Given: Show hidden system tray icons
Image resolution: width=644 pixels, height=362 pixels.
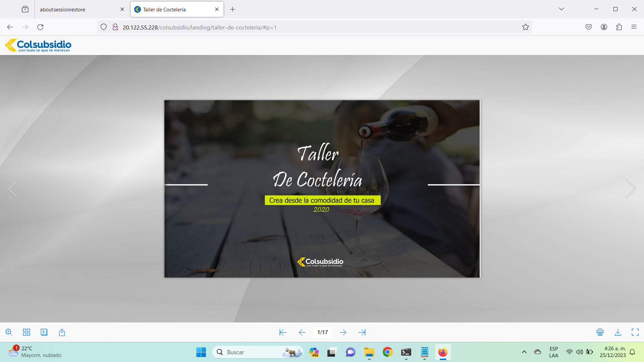Looking at the screenshot, I should pyautogui.click(x=524, y=352).
